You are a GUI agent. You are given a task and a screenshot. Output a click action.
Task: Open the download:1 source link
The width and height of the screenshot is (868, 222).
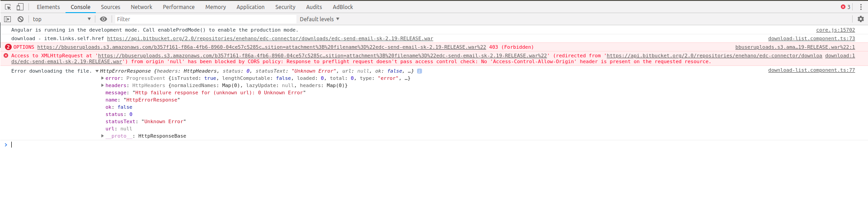coord(840,55)
